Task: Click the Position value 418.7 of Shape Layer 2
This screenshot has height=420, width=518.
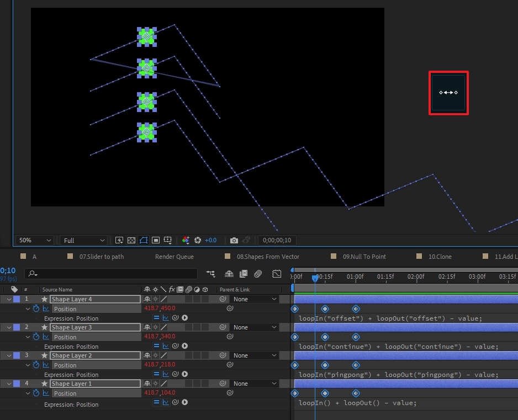Action: pyautogui.click(x=151, y=365)
